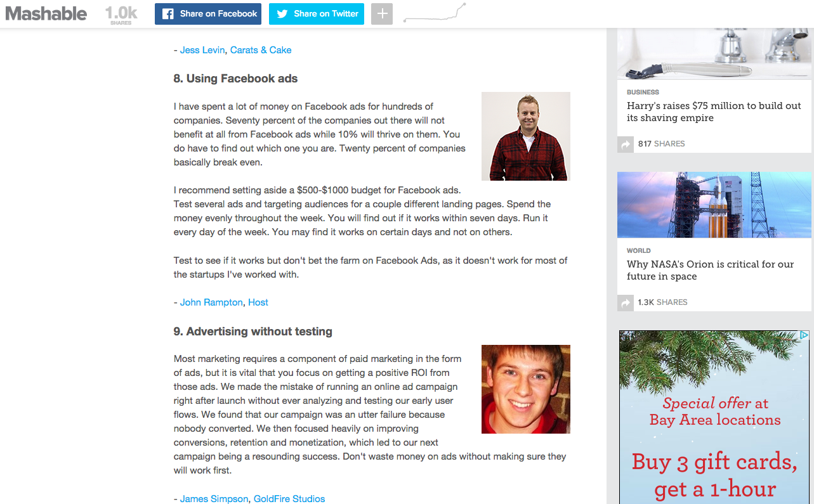
Task: Click share arrow icon beside 1.3K shares
Action: point(626,303)
